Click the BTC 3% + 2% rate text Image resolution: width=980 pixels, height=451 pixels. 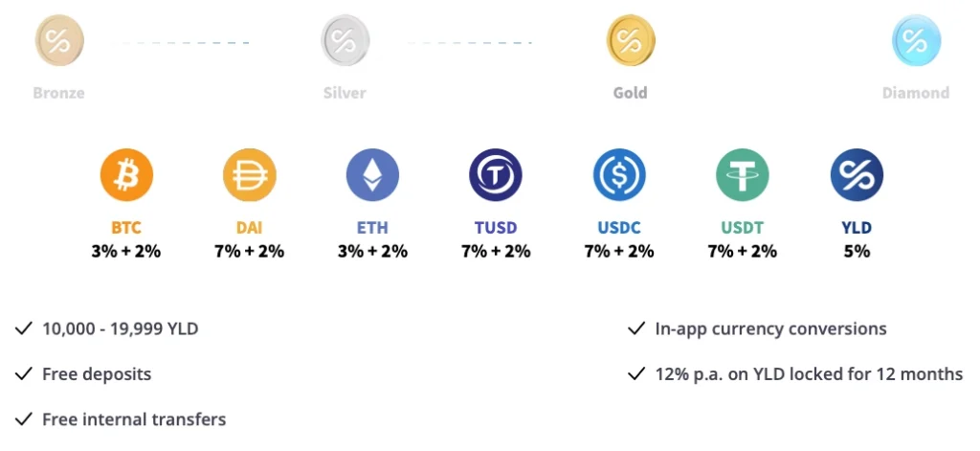126,252
